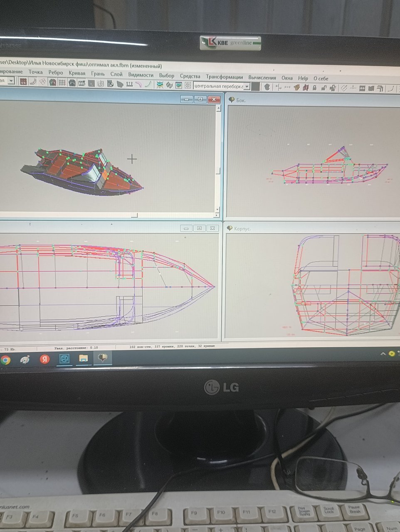
Task: Open the О себе menu
Action: pyautogui.click(x=321, y=79)
